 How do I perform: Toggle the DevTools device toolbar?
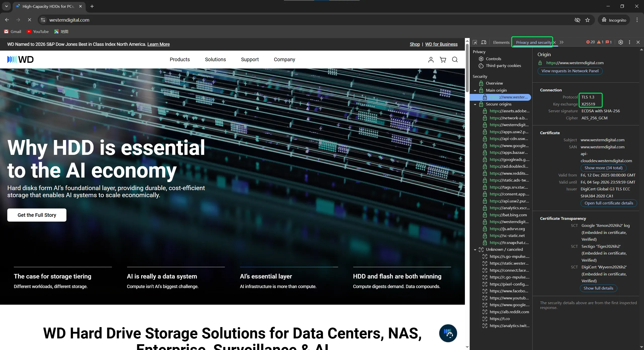pos(484,42)
